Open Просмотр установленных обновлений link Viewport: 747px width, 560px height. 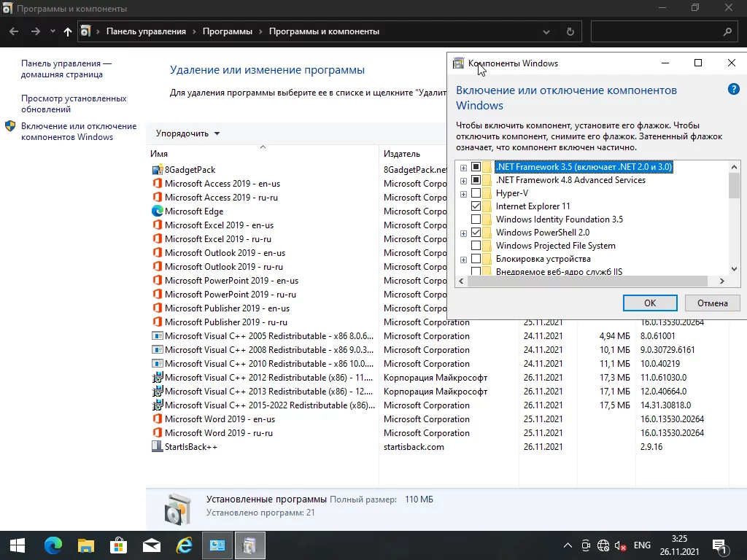(74, 104)
